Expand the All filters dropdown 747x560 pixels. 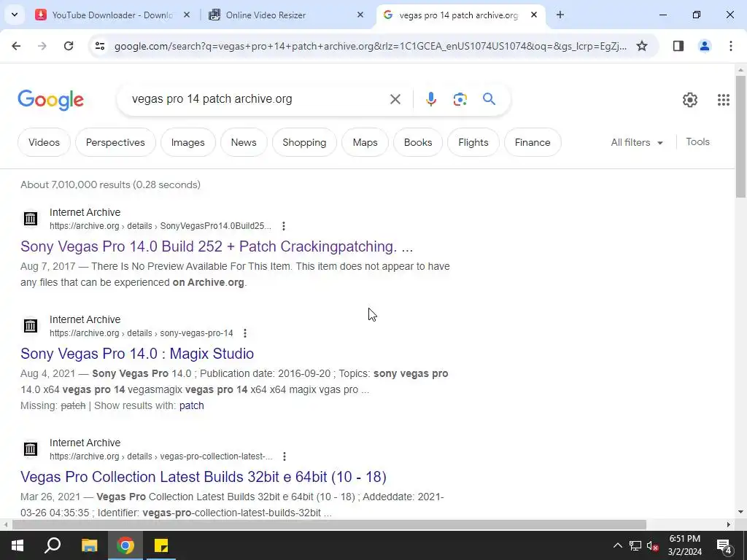click(637, 142)
